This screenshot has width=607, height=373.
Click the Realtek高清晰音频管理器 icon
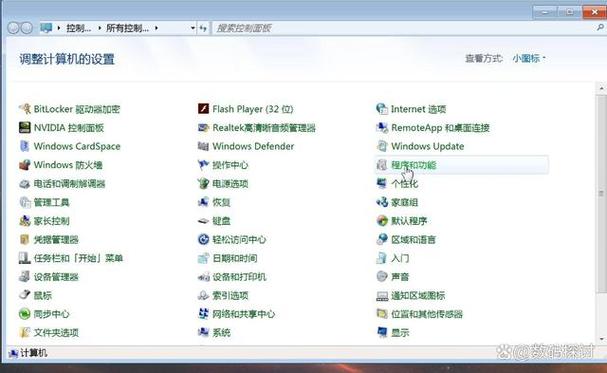204,128
